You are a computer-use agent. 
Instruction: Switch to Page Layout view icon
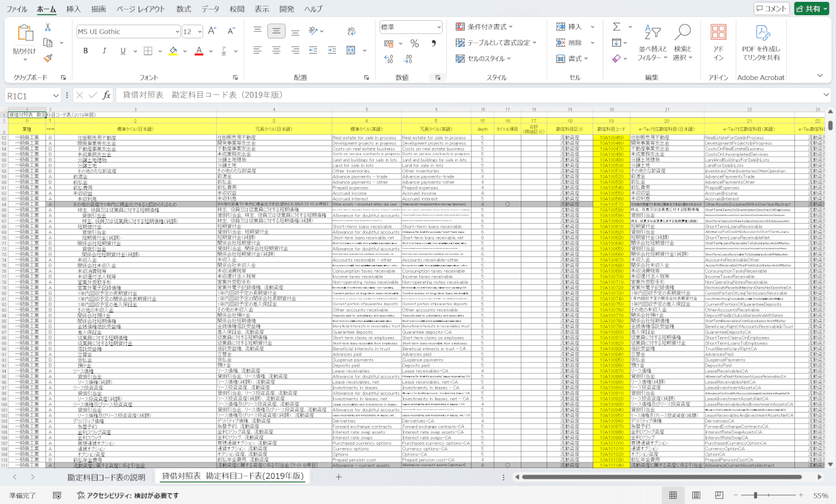[x=696, y=495]
